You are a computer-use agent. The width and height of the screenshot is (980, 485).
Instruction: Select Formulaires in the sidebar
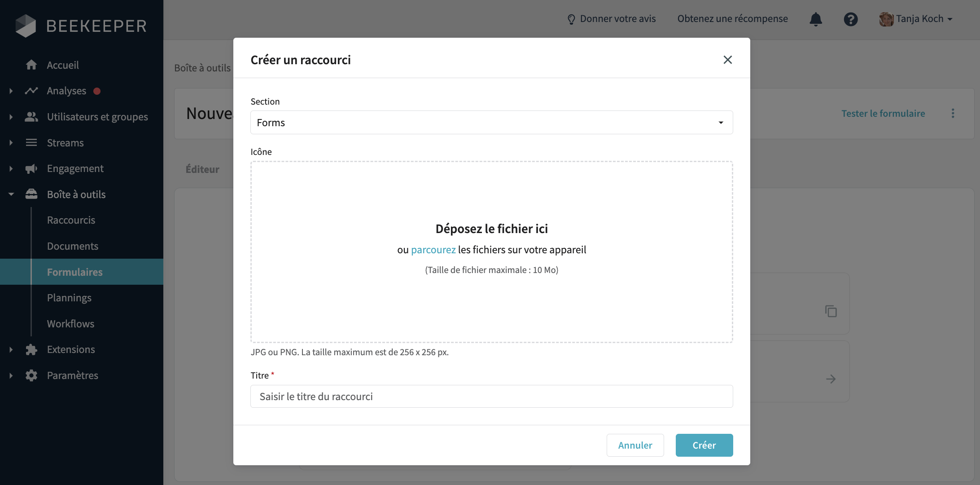pyautogui.click(x=74, y=272)
